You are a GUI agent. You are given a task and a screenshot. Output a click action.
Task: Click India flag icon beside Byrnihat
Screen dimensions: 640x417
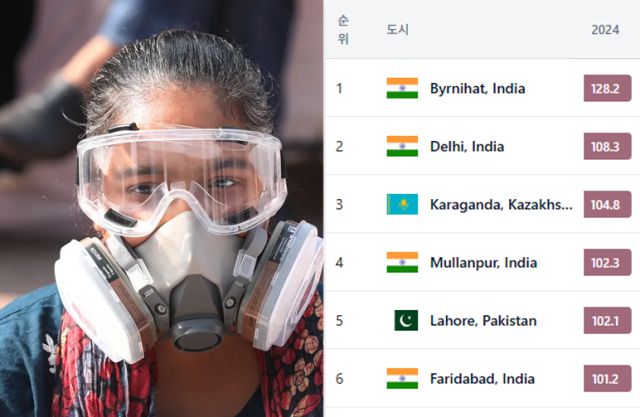click(402, 88)
